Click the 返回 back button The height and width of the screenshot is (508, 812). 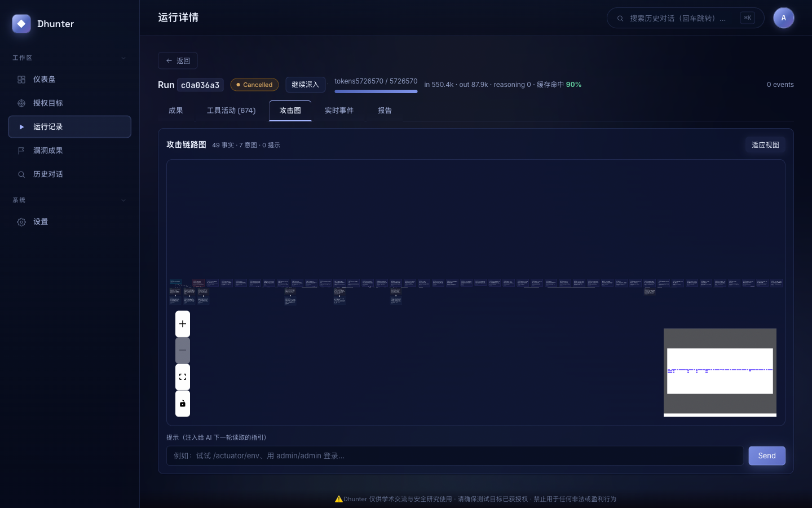click(178, 61)
